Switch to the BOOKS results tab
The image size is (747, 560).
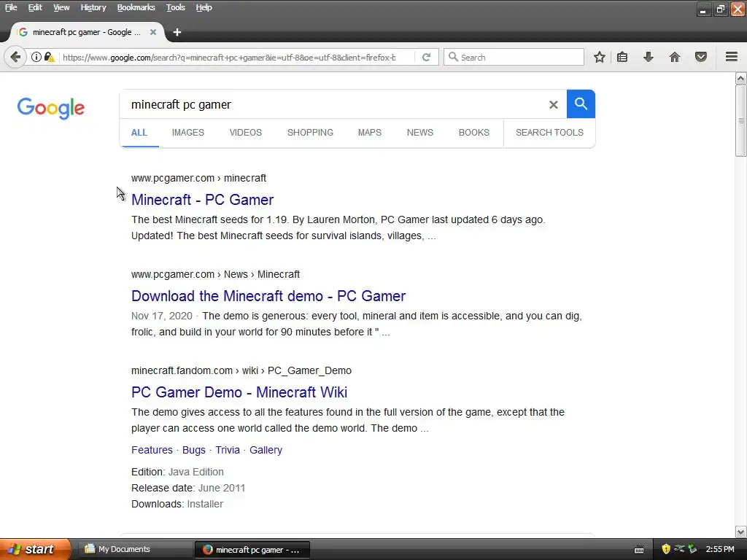click(x=473, y=133)
